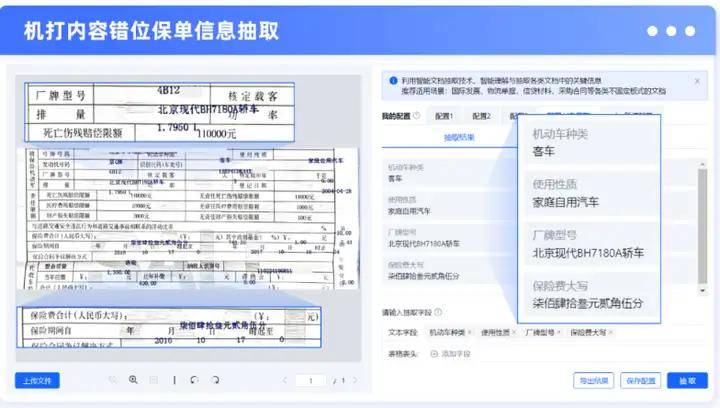The width and height of the screenshot is (720, 408).
Task: Click the blue info icon in banner
Action: point(393,81)
